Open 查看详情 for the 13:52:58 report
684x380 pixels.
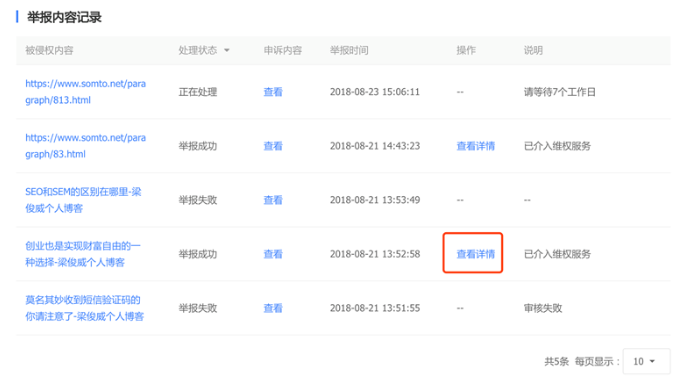[475, 254]
